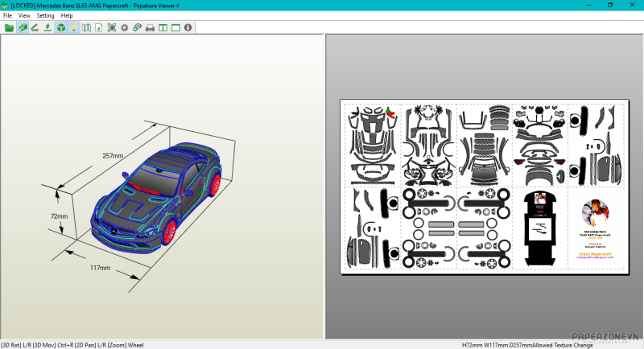This screenshot has height=349, width=644.
Task: Toggle the light bulb lighting icon
Action: coord(73,27)
